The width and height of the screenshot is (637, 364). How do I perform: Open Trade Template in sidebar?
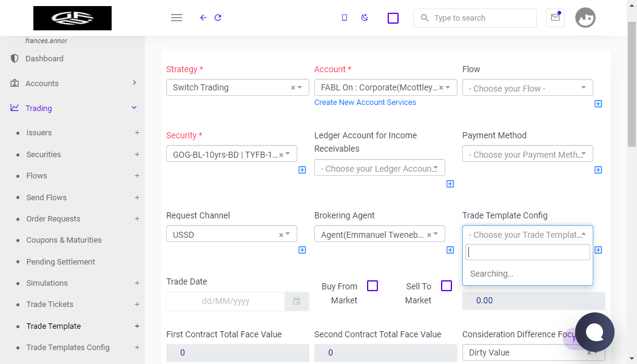53,326
